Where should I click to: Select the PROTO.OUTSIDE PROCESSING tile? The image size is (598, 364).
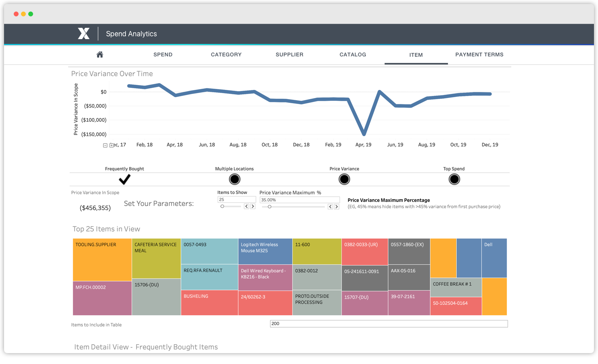click(x=317, y=303)
